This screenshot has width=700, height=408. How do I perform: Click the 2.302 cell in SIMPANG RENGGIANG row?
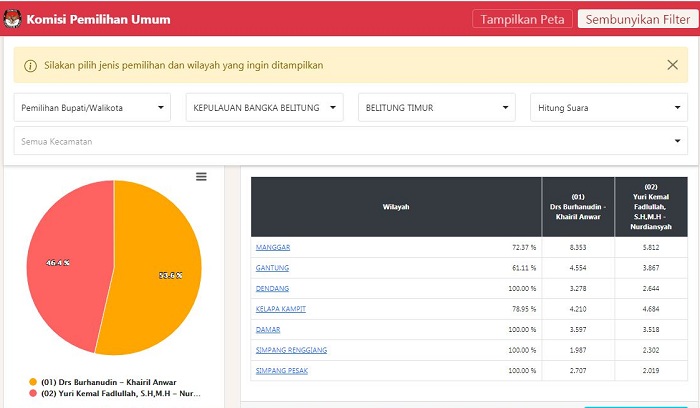651,350
